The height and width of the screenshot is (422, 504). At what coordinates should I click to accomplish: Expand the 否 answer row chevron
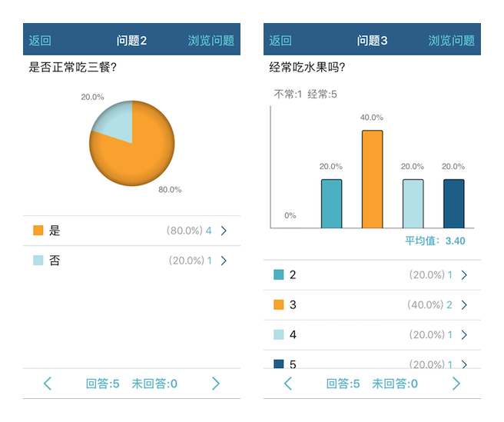(x=224, y=261)
